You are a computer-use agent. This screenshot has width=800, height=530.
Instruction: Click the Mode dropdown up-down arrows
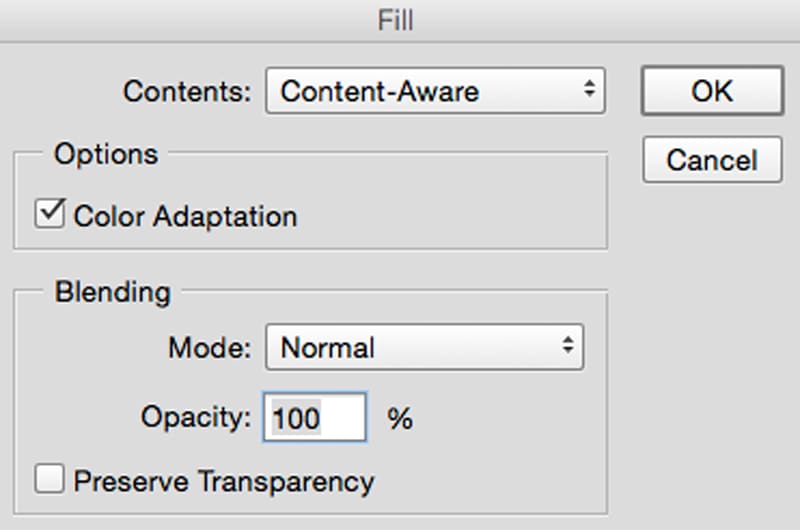tap(568, 347)
